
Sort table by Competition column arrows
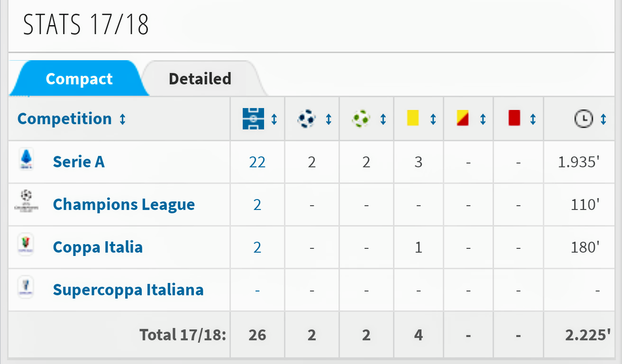[123, 119]
